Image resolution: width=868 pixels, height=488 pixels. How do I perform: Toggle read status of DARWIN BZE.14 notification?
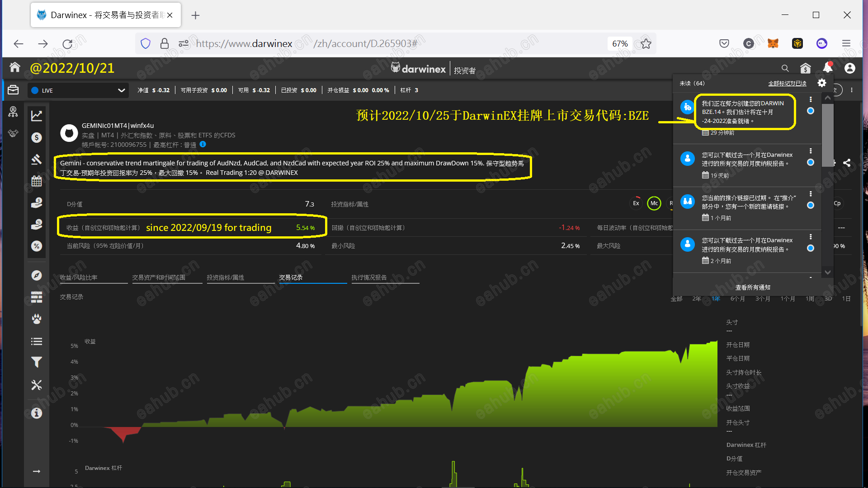coord(811,111)
